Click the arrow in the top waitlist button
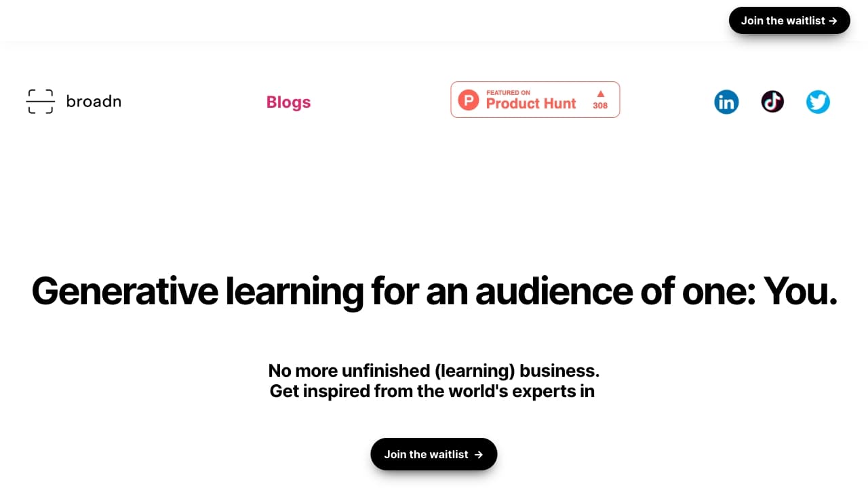Image resolution: width=868 pixels, height=488 pixels. (833, 21)
